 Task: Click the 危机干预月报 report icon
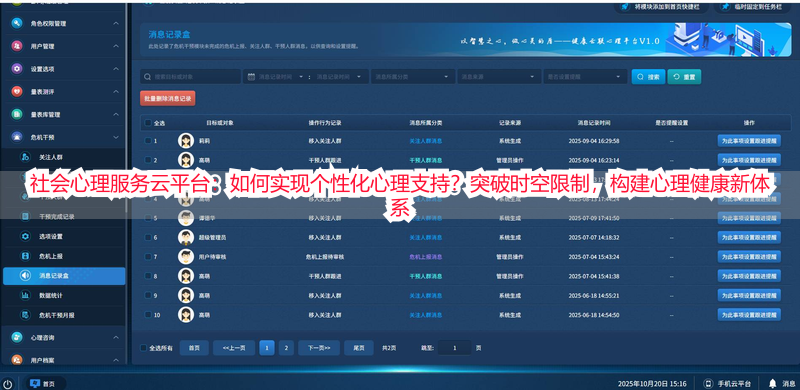pos(25,315)
